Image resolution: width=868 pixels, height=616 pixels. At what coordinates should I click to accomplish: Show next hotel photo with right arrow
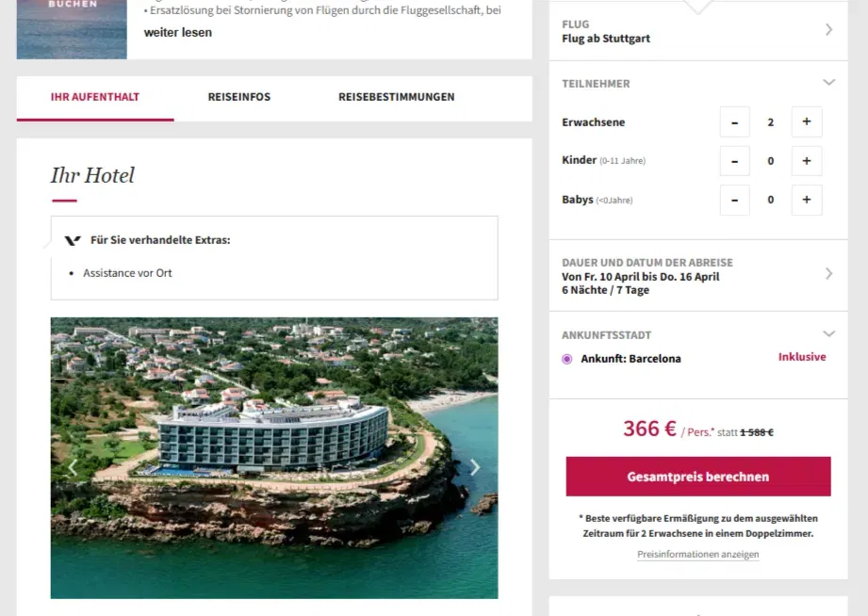tap(474, 467)
